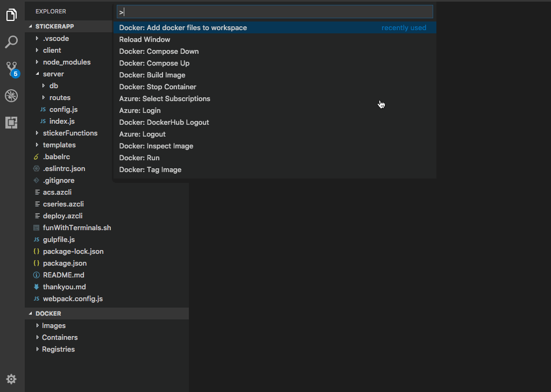The width and height of the screenshot is (551, 392).
Task: Expand the stickerFunctions folder
Action: pyautogui.click(x=37, y=133)
